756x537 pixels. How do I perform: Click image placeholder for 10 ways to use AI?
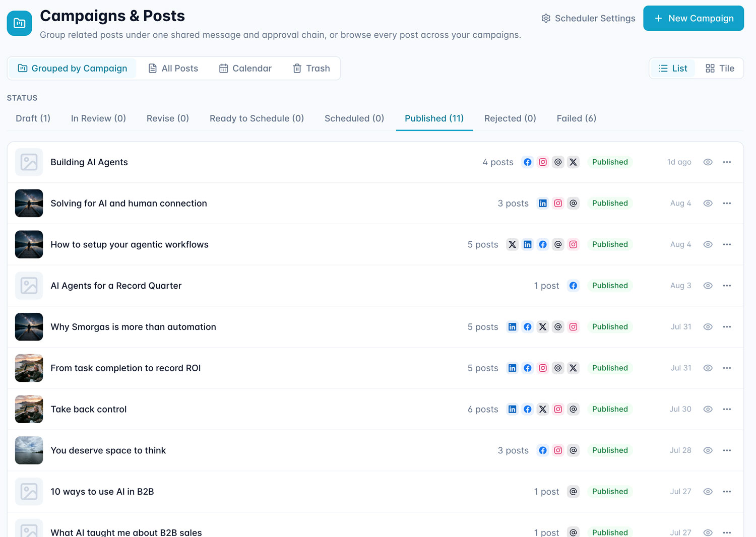click(x=29, y=492)
